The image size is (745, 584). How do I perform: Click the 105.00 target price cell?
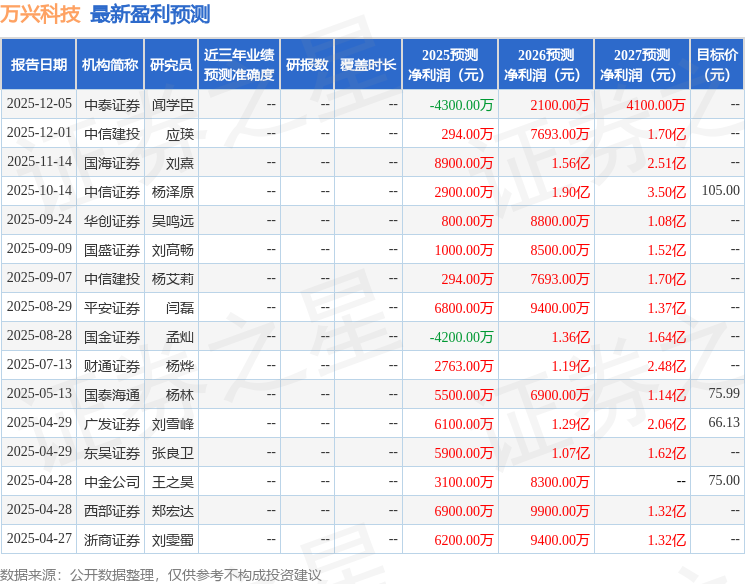click(x=720, y=191)
